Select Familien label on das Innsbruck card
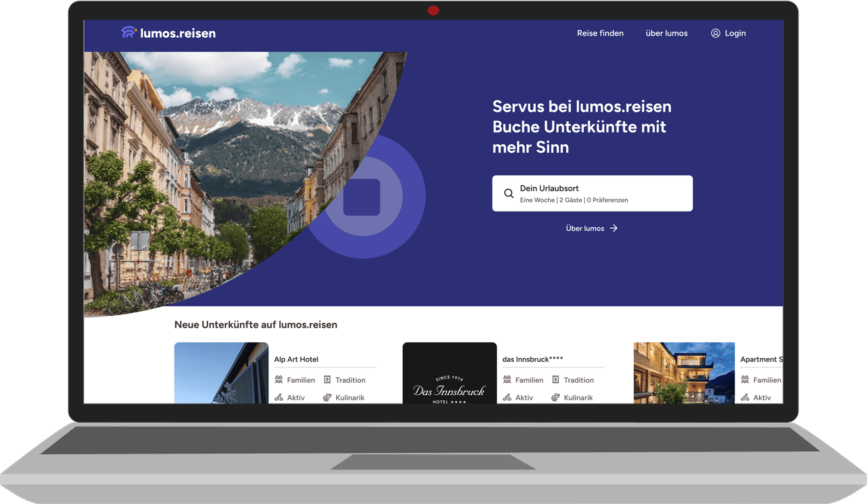The height and width of the screenshot is (504, 868). [529, 380]
